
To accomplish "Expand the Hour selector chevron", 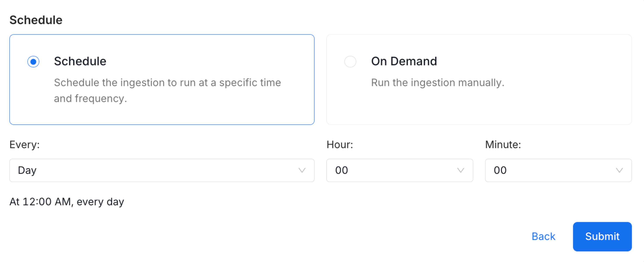I will point(461,170).
